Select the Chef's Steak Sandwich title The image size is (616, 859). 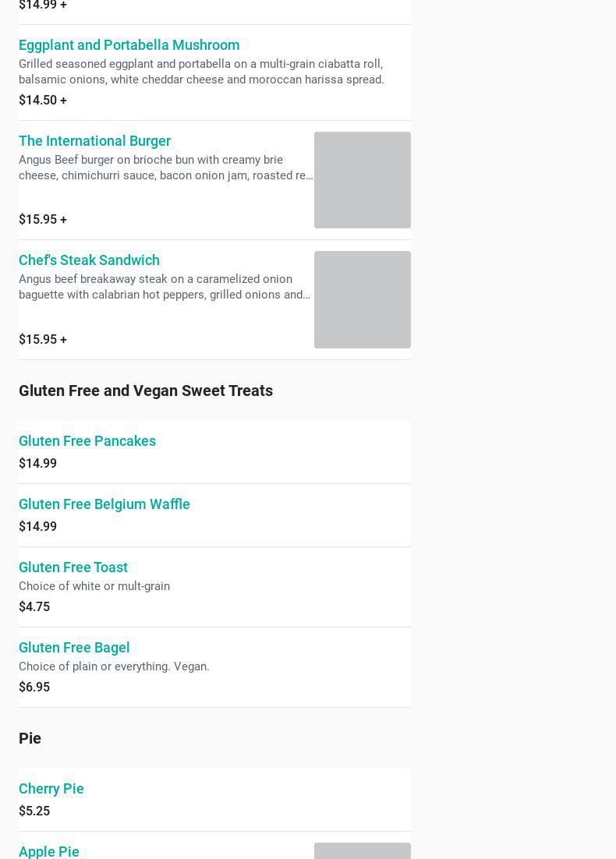pos(89,260)
